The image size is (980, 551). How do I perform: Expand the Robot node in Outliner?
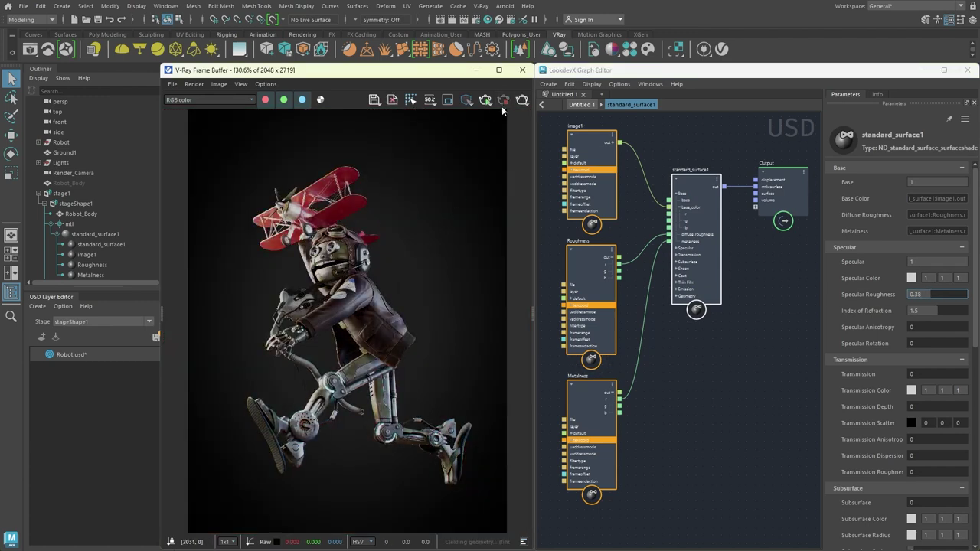tap(38, 142)
